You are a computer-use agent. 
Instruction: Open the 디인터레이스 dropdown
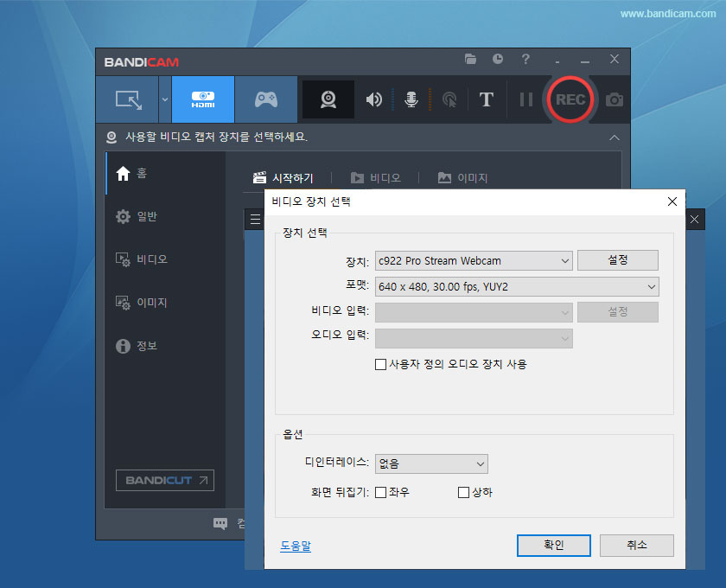click(431, 463)
